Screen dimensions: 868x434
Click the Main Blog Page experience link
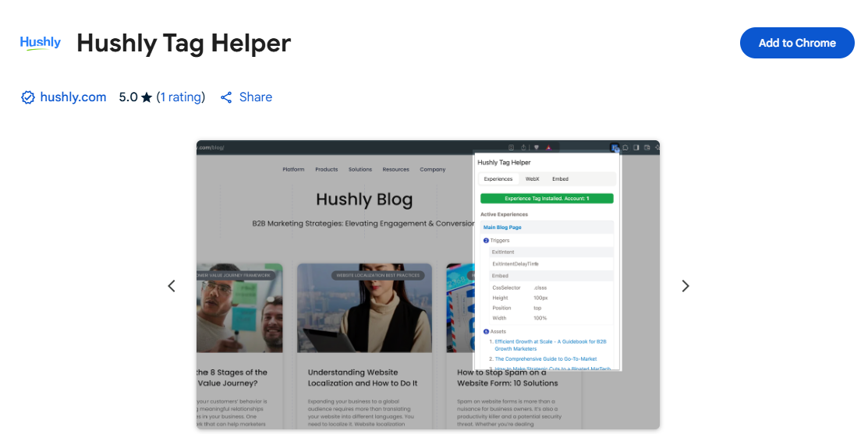pos(502,228)
